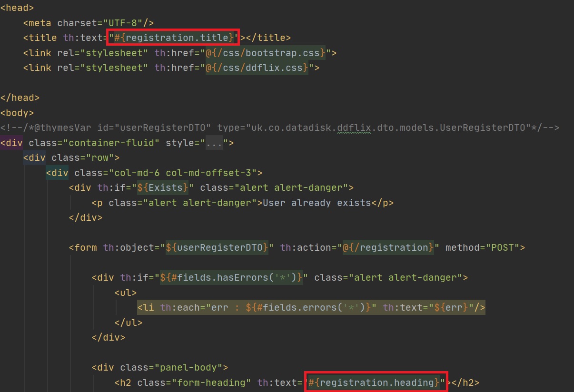Click the /css/bootstrap.css link path
Screen dimensions: 574x392
coord(268,53)
